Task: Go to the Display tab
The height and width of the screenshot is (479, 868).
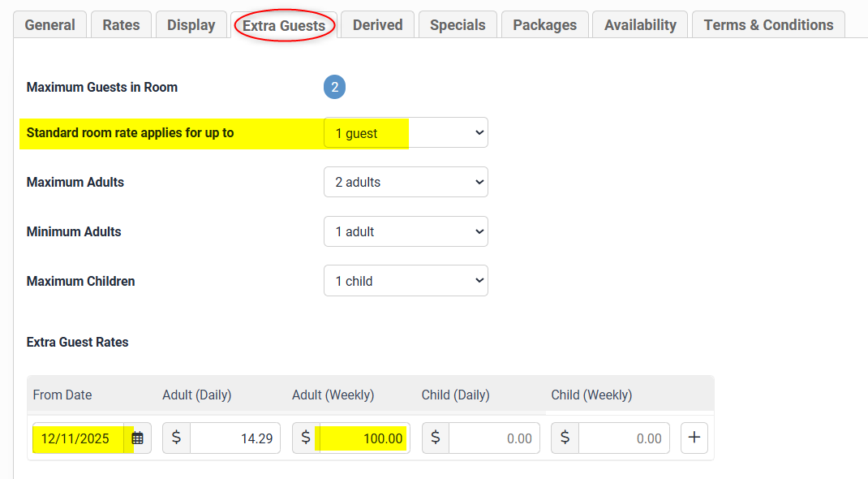Action: click(191, 25)
